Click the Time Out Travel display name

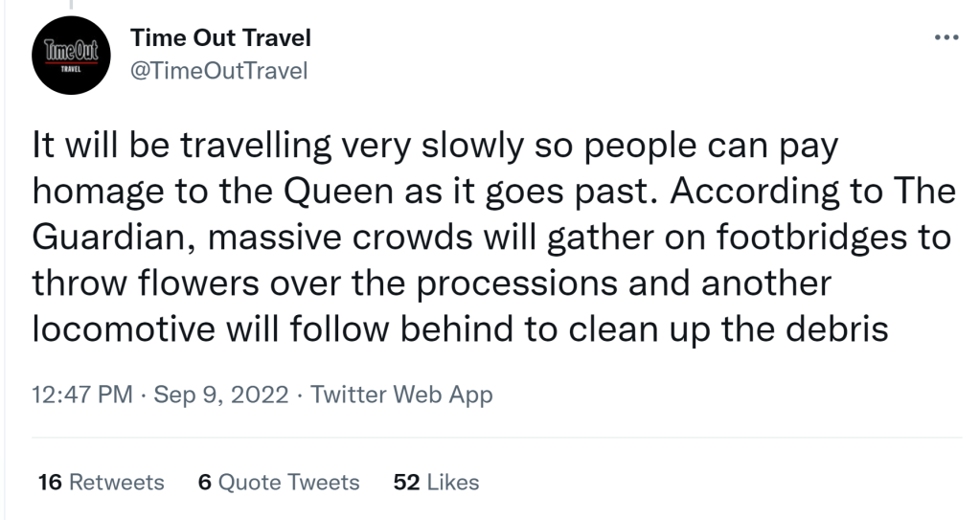(220, 38)
